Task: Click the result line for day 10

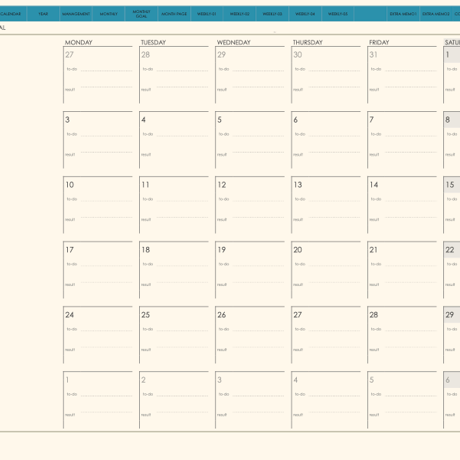Action: tap(106, 217)
